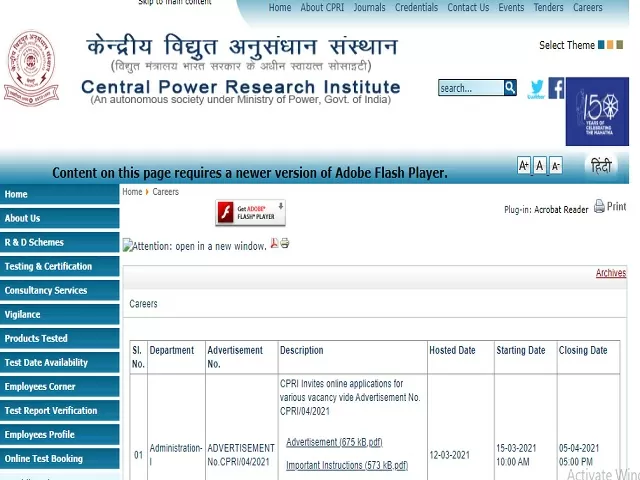This screenshot has height=480, width=640.
Task: Increase font size with A+ button
Action: [x=524, y=166]
